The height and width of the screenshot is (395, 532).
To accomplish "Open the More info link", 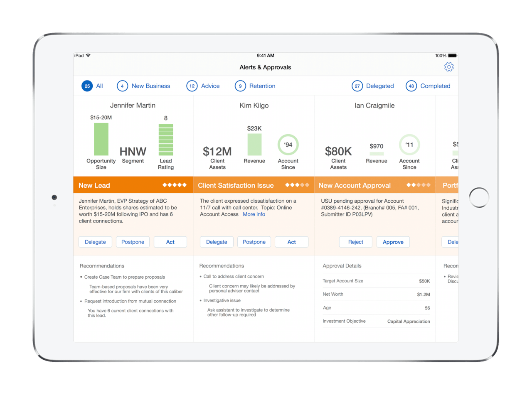I will coord(254,214).
